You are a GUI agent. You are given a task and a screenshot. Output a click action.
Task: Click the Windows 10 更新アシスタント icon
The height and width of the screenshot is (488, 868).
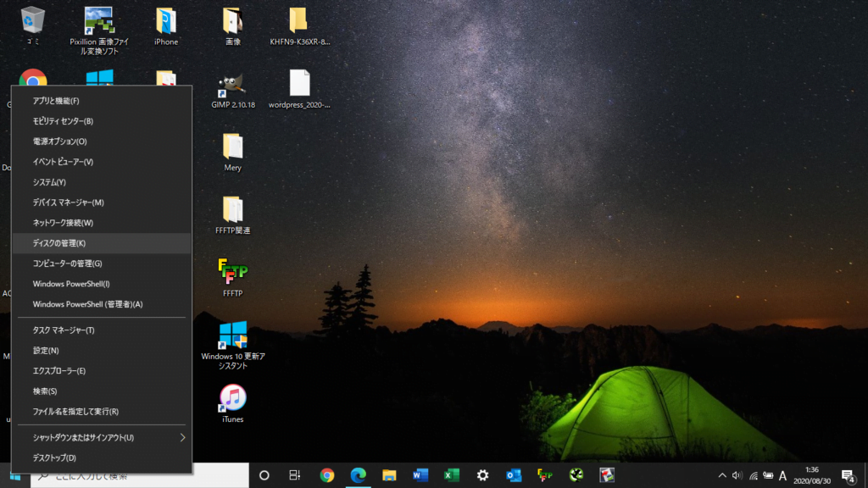[x=232, y=345]
